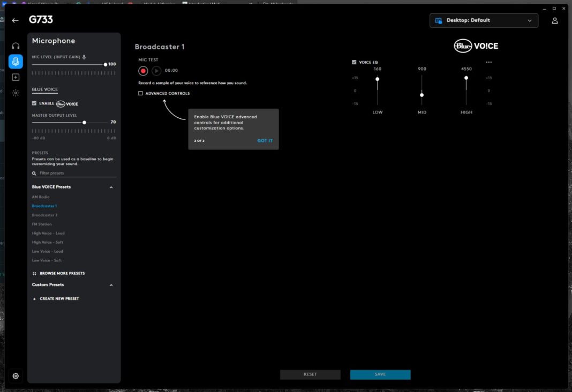Image resolution: width=572 pixels, height=392 pixels.
Task: Open settings gear at bottom left
Action: point(16,376)
